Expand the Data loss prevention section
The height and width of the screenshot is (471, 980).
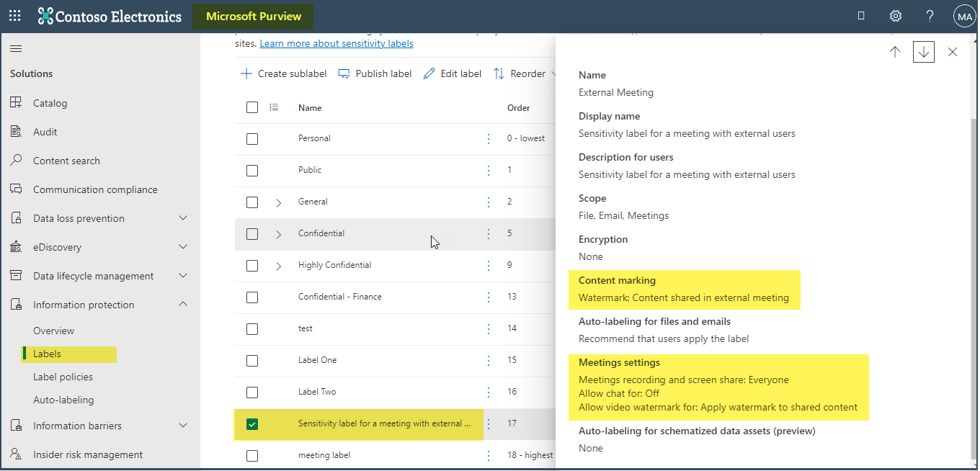(183, 218)
